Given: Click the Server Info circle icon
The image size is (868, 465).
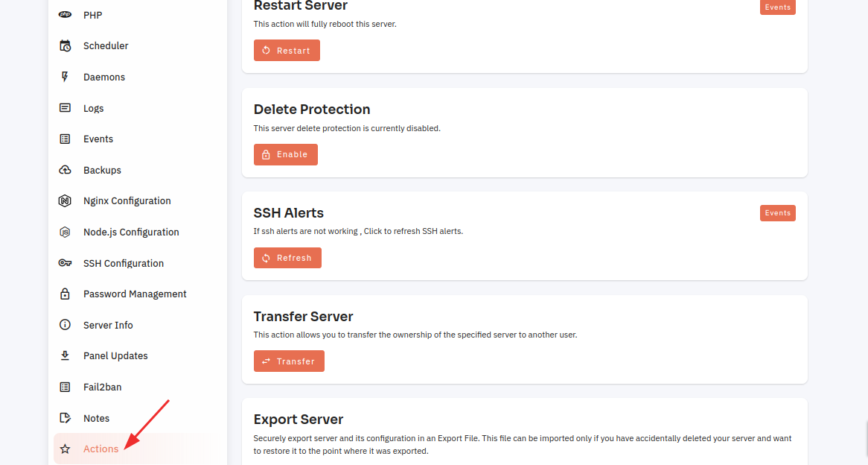Looking at the screenshot, I should point(65,325).
